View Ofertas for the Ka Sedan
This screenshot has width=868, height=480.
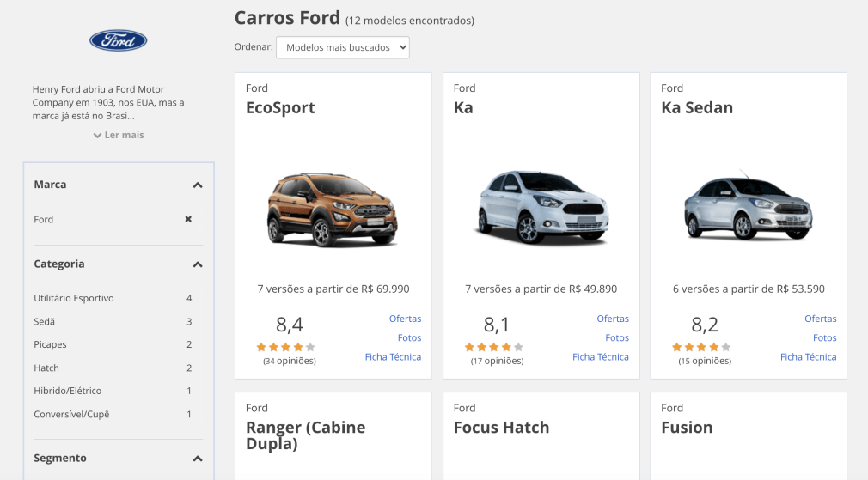[821, 319]
